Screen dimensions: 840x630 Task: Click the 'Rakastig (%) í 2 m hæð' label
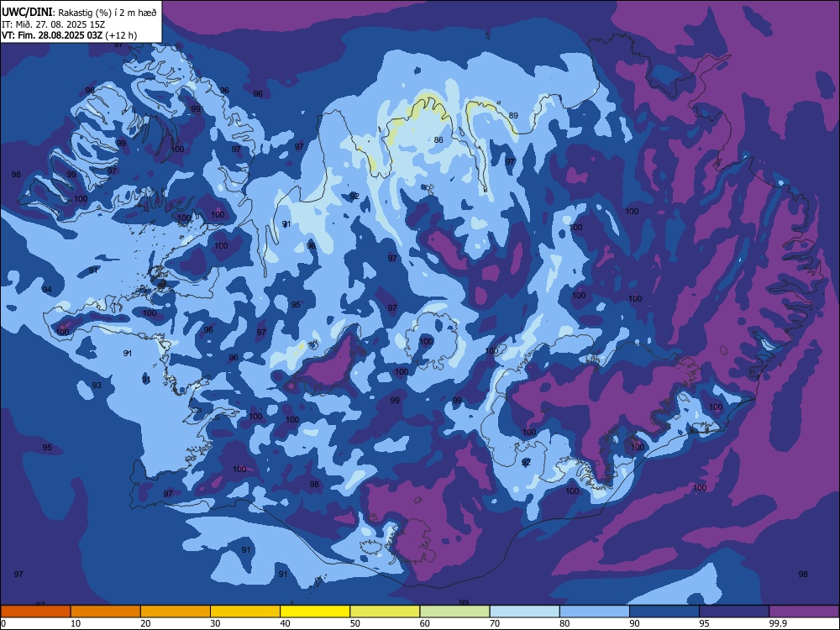[108, 13]
